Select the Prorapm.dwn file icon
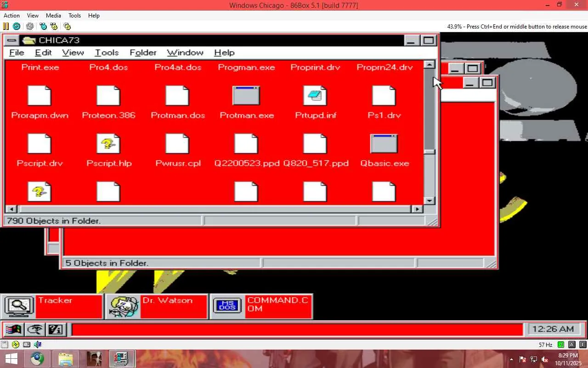 click(40, 96)
